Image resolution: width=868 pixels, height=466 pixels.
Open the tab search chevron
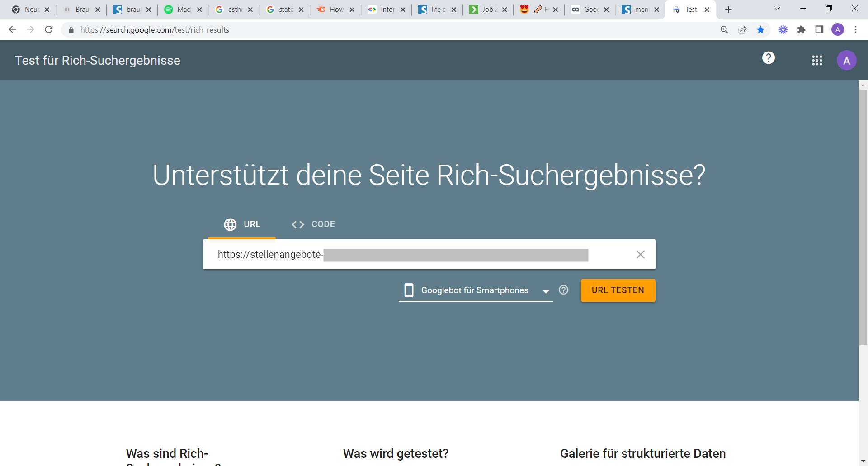click(777, 9)
